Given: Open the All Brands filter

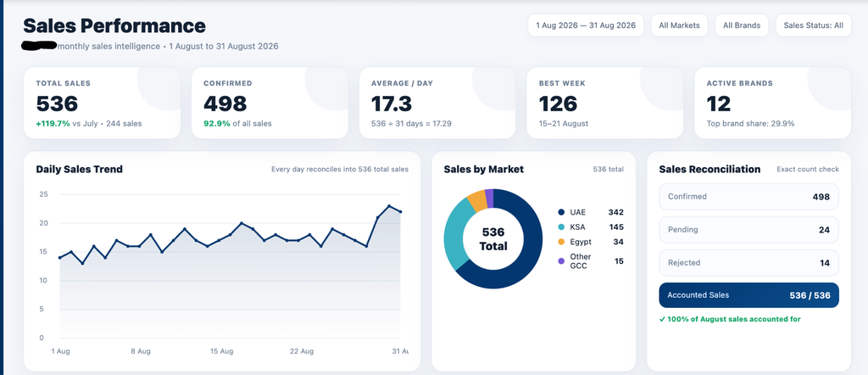Looking at the screenshot, I should tap(742, 25).
